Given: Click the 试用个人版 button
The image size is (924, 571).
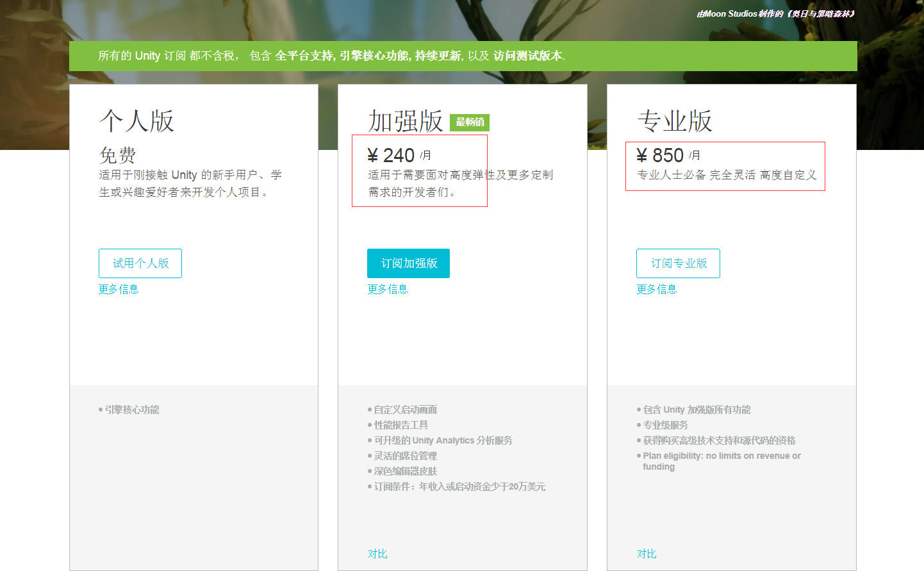Looking at the screenshot, I should 140,263.
